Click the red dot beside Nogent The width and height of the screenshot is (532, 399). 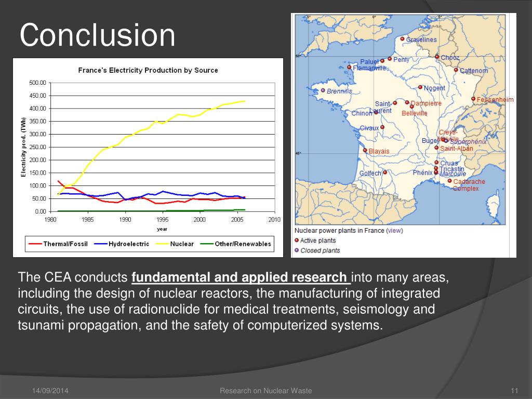(x=420, y=87)
